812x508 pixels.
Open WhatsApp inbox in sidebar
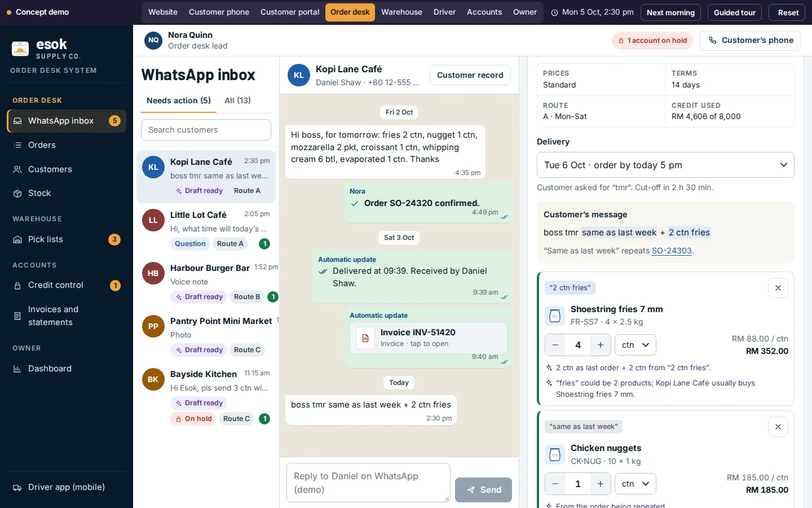[x=67, y=121]
